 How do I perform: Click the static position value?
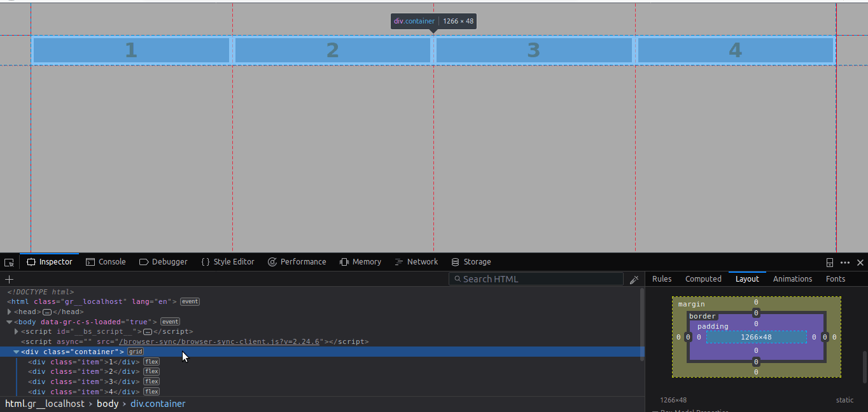[x=844, y=400]
